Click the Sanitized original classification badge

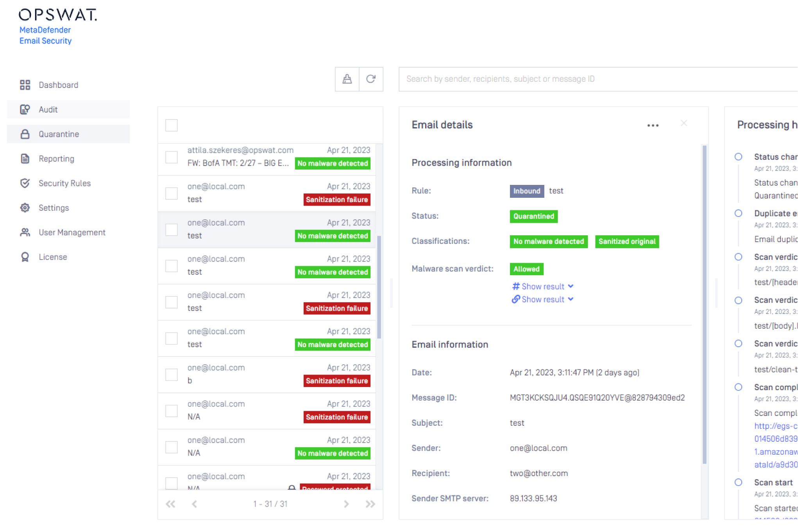point(627,242)
